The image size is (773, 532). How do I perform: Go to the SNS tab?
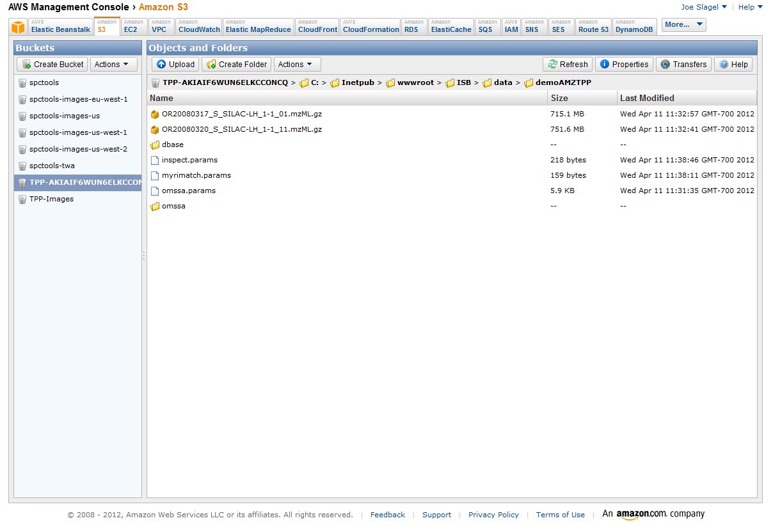(x=534, y=26)
